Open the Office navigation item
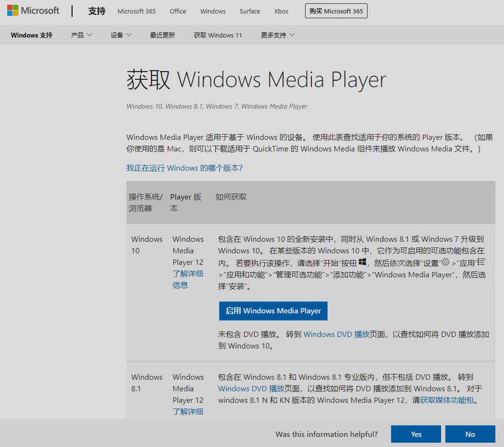This screenshot has width=504, height=447. point(178,11)
